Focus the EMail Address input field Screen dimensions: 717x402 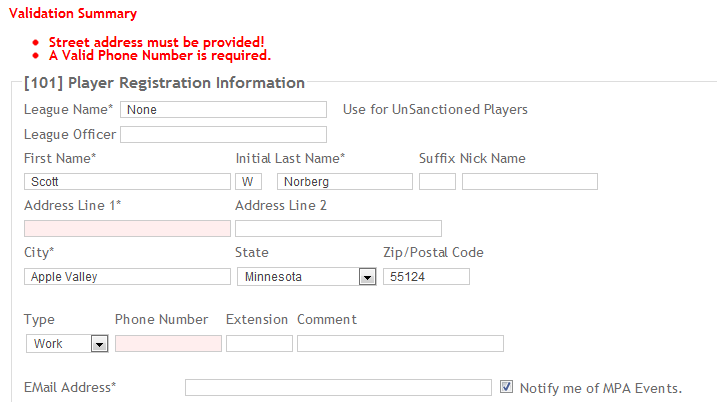click(x=338, y=387)
